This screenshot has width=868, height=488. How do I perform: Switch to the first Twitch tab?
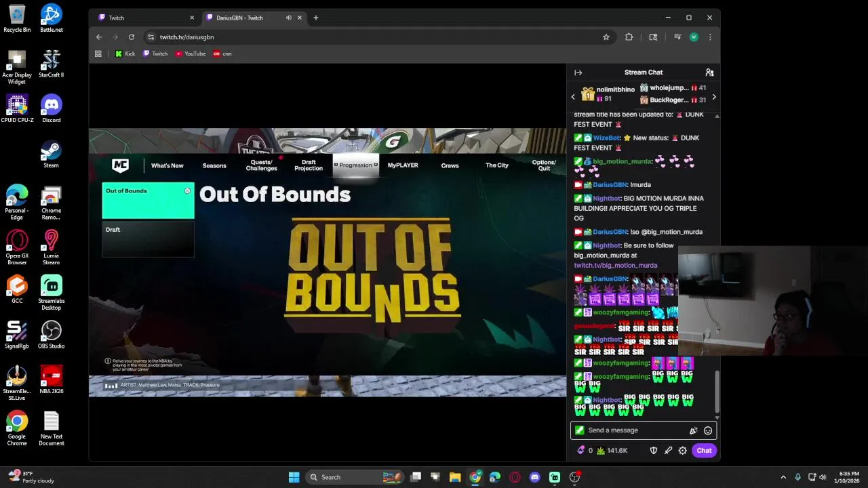tap(146, 18)
